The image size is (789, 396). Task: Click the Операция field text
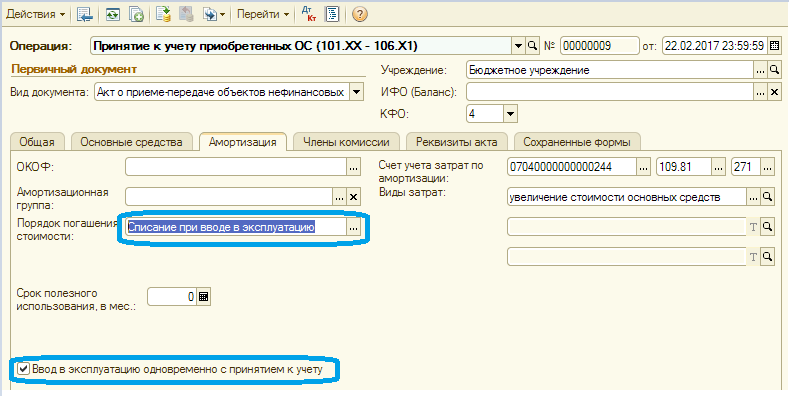coord(301,46)
